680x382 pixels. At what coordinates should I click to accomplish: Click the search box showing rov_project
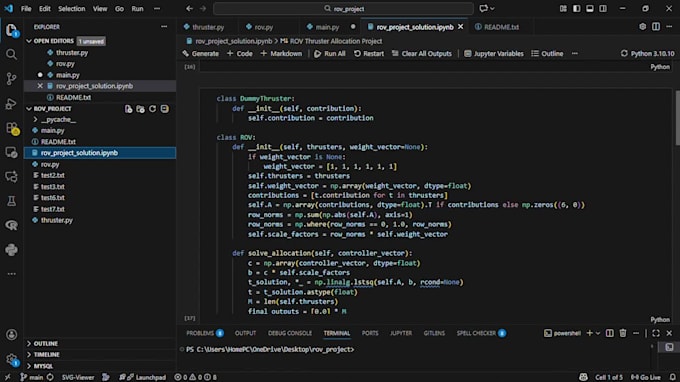pyautogui.click(x=343, y=8)
